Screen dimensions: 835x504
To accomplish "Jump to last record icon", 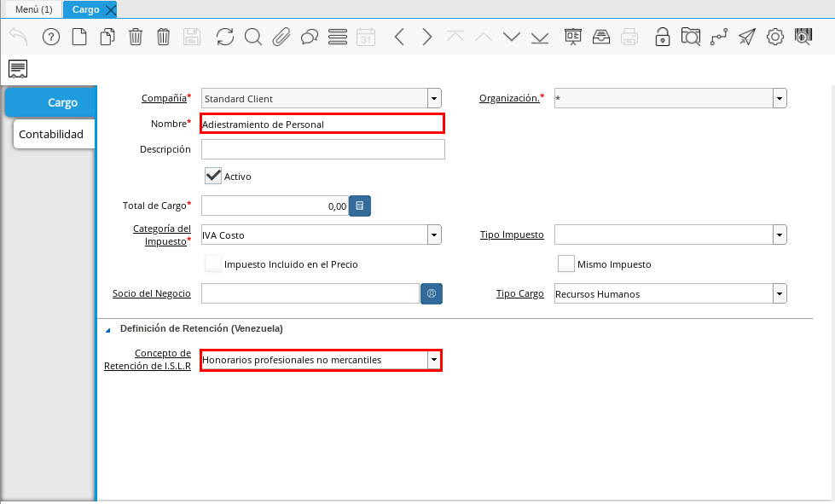I will (x=540, y=37).
